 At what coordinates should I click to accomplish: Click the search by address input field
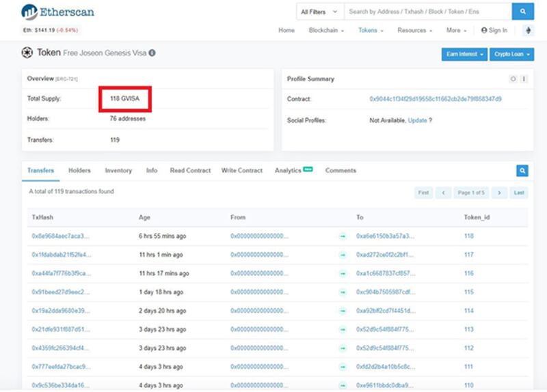point(428,12)
